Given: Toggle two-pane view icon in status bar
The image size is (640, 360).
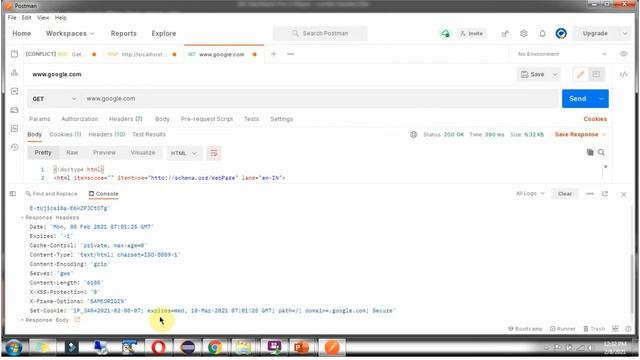Looking at the screenshot, I should [615, 329].
